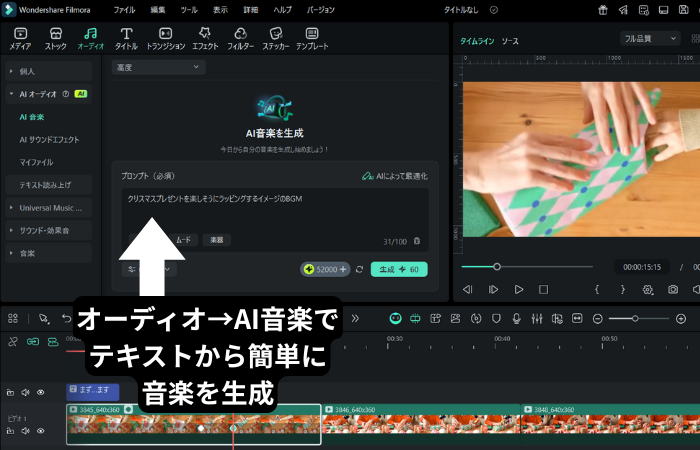This screenshot has width=700, height=450.
Task: Click AIによって最適化 prompt optimizer
Action: 395,176
